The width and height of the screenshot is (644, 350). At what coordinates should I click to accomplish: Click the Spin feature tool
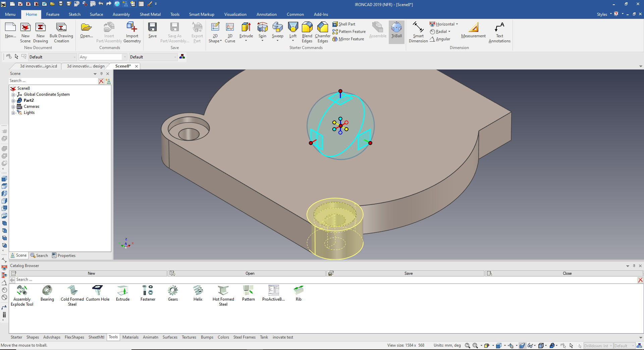[262, 30]
